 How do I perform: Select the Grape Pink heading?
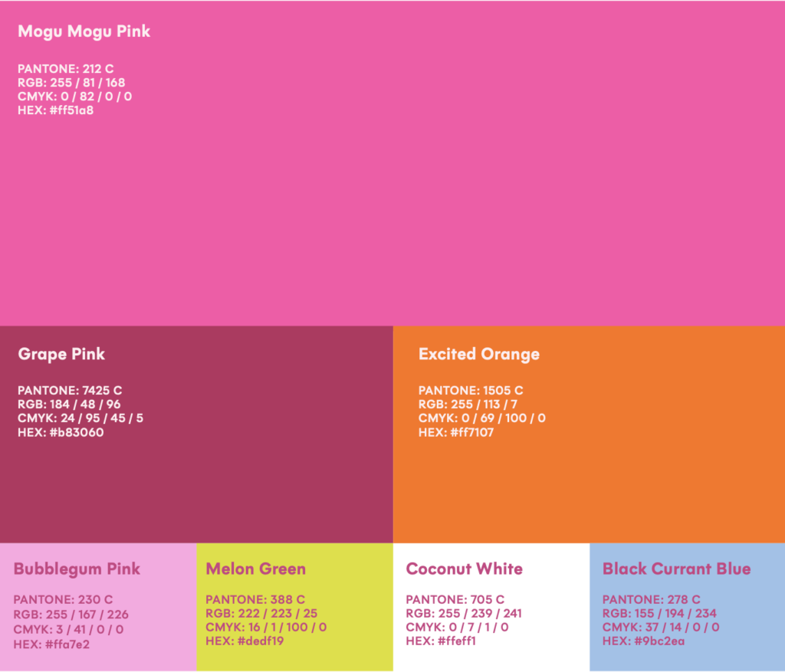point(61,354)
